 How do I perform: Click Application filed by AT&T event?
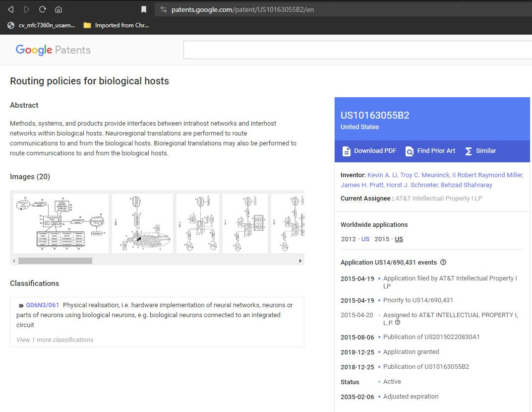tap(450, 282)
